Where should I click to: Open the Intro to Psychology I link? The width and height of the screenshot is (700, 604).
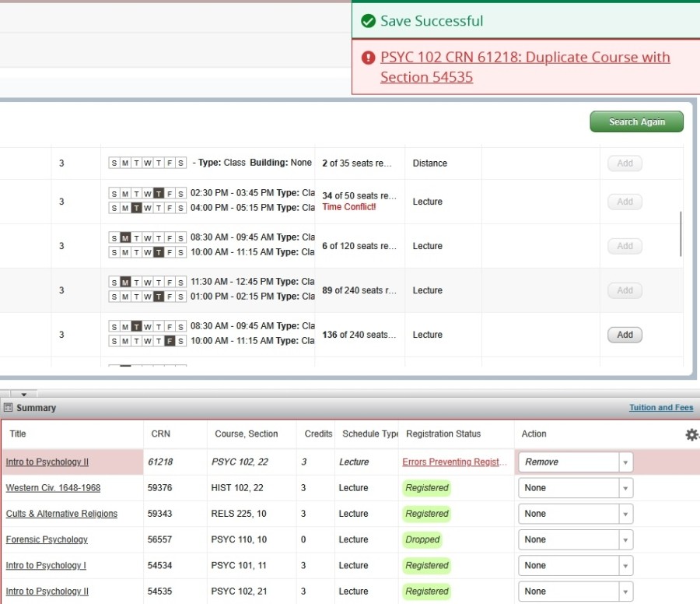click(46, 566)
